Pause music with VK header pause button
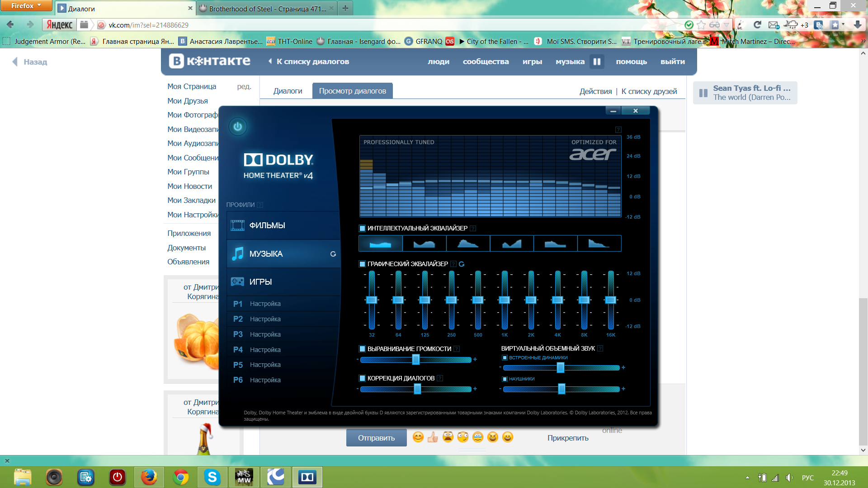The image size is (868, 488). [597, 62]
